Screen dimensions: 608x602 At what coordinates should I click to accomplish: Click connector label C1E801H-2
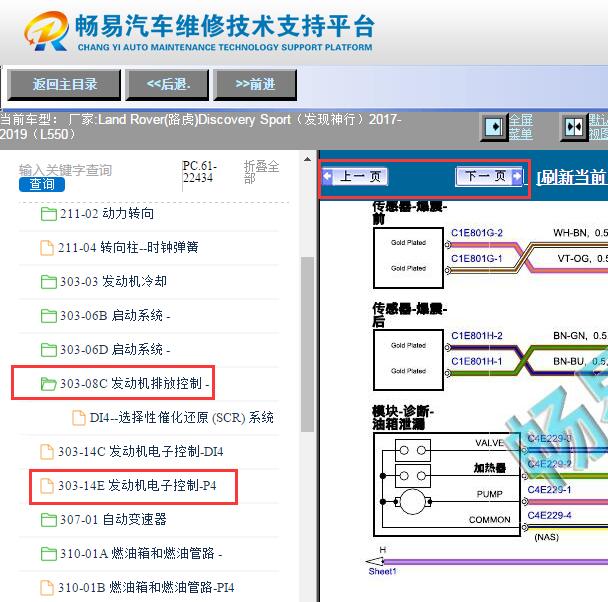[477, 335]
